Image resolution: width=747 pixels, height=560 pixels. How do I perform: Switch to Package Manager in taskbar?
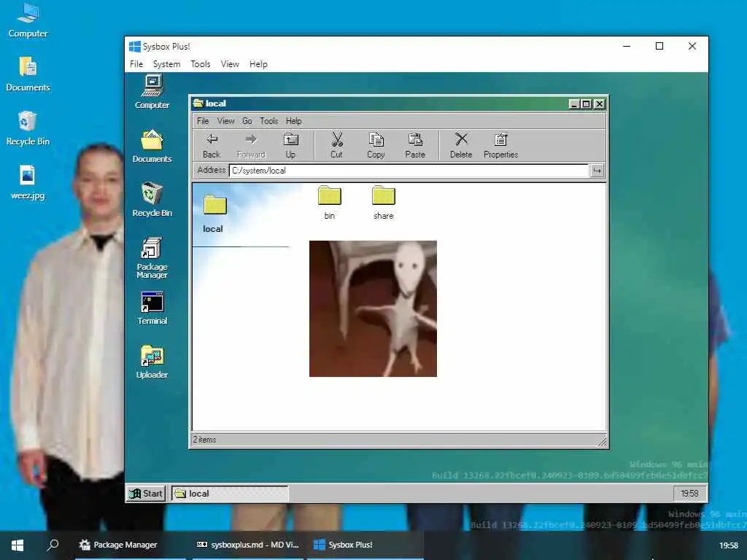pyautogui.click(x=130, y=545)
